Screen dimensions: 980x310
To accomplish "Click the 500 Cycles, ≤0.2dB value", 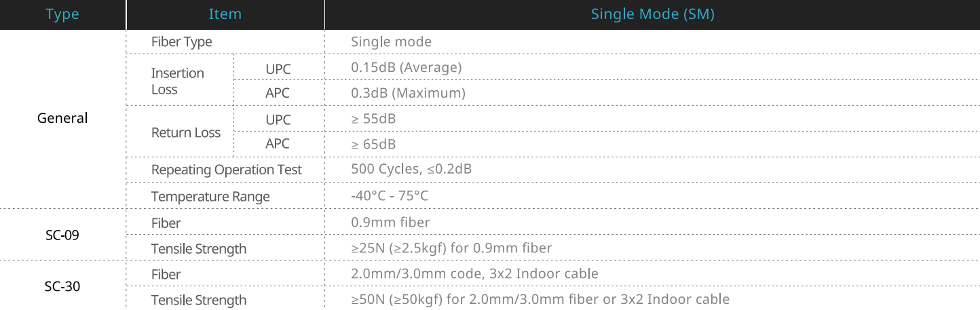I will pyautogui.click(x=411, y=169).
